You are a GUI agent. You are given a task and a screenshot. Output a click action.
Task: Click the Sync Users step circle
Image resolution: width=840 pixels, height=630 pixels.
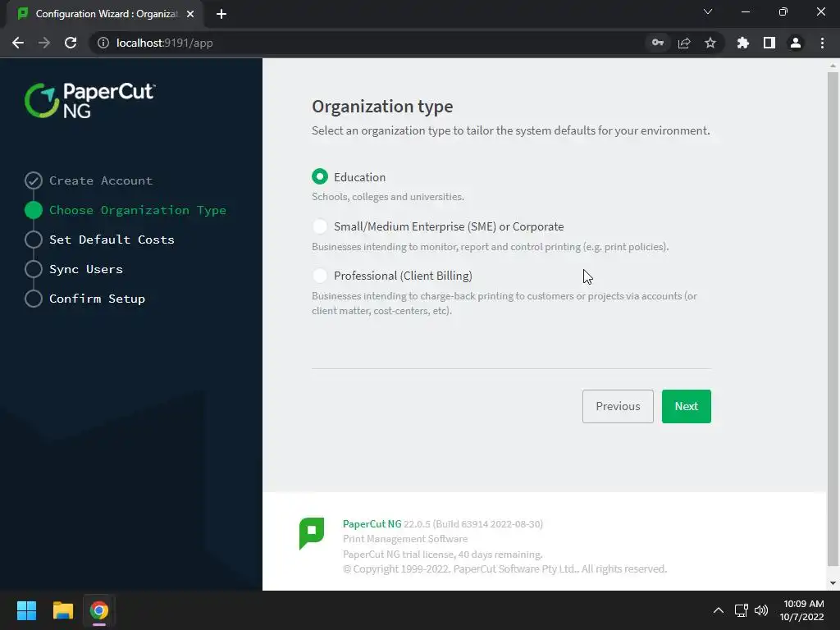click(x=33, y=269)
